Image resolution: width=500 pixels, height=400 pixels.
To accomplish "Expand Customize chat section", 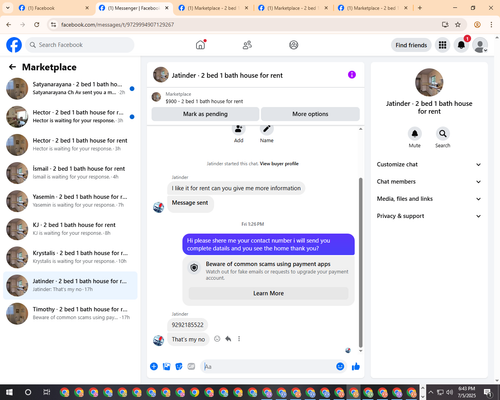I will pyautogui.click(x=429, y=164).
